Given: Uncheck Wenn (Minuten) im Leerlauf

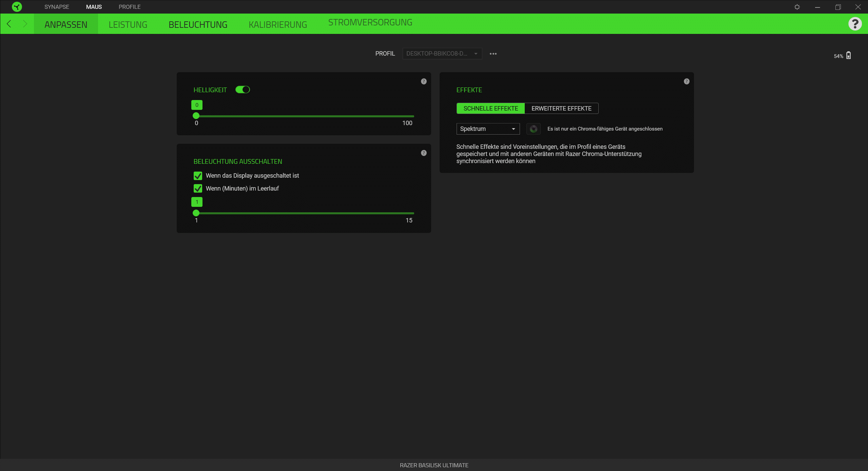Looking at the screenshot, I should [x=198, y=189].
